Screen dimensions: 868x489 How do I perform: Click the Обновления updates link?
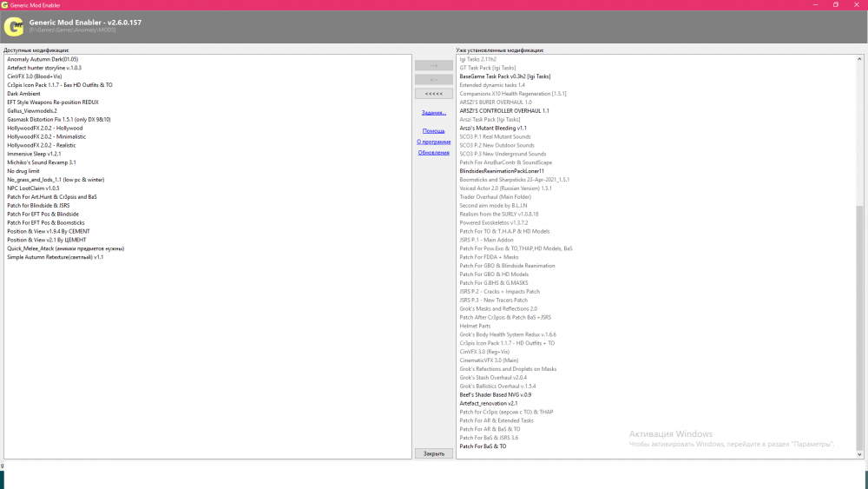(433, 153)
